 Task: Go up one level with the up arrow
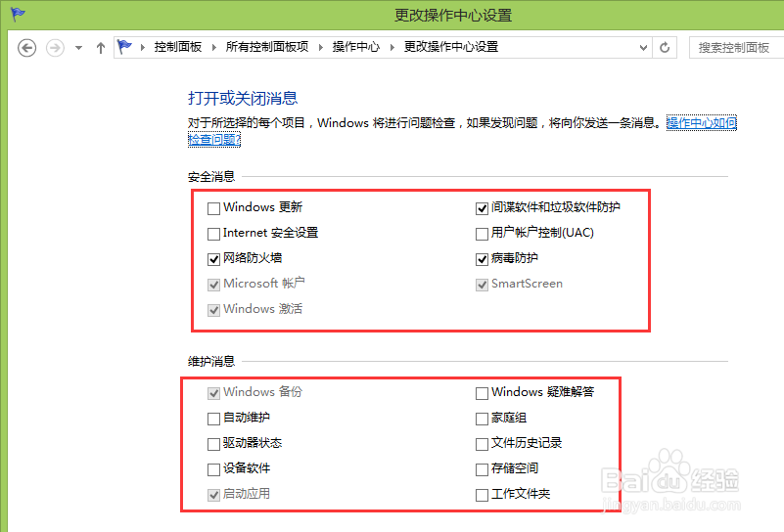[x=101, y=48]
